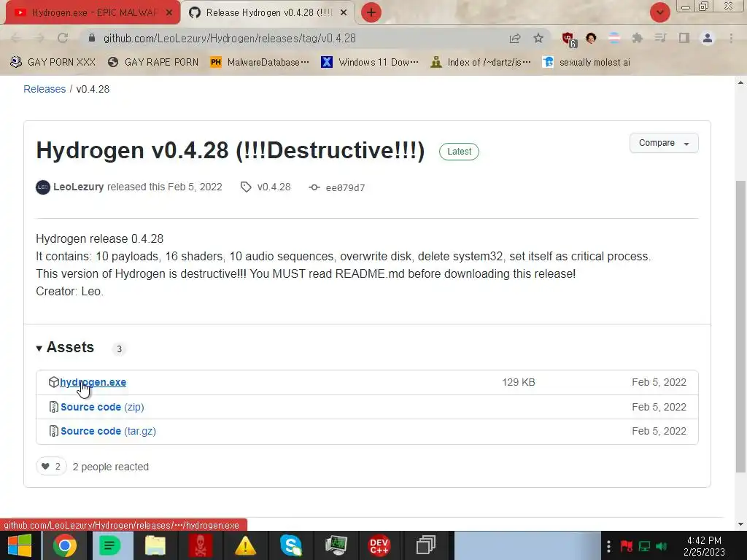Download Source code (zip)
Screen dimensions: 747x560
(102, 407)
